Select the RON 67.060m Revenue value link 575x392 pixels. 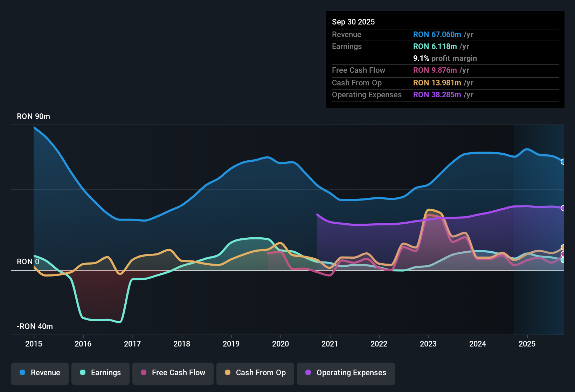437,34
